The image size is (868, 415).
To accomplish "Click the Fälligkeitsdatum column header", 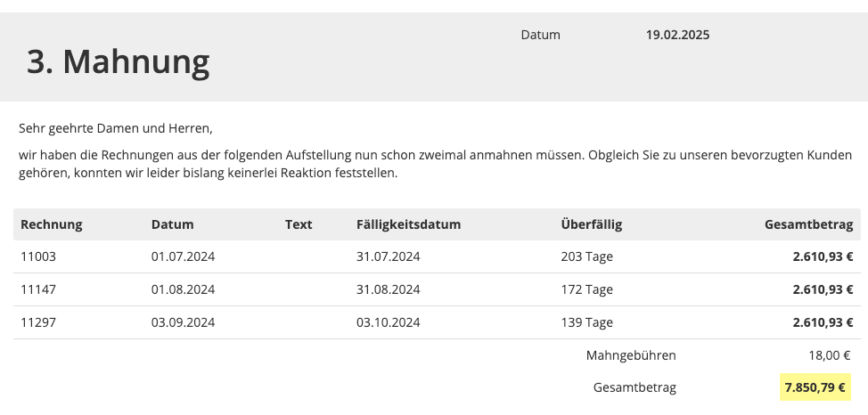I will click(408, 224).
